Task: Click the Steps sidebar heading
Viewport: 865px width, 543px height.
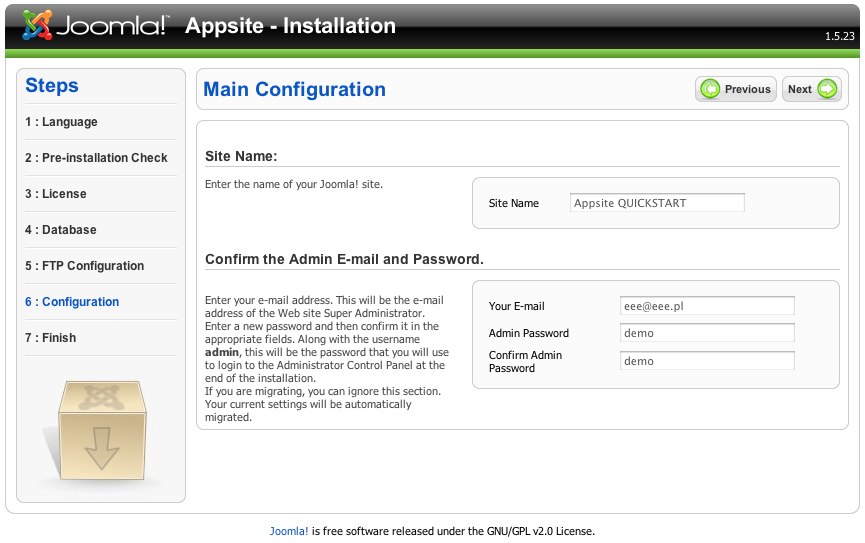Action: pyautogui.click(x=52, y=86)
